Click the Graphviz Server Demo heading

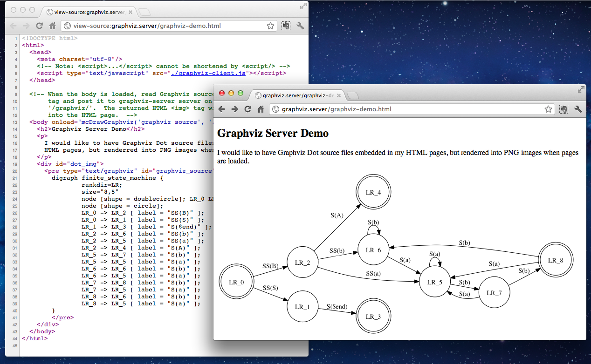coord(273,134)
